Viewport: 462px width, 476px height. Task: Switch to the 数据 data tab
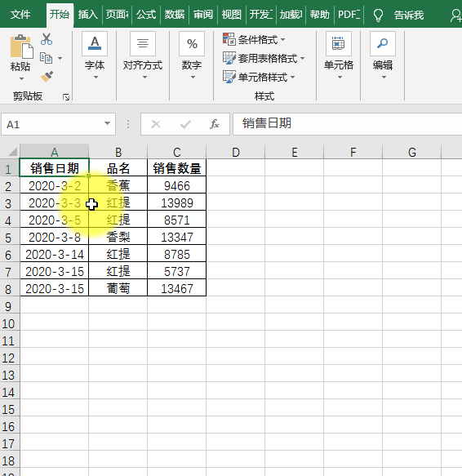click(x=175, y=15)
